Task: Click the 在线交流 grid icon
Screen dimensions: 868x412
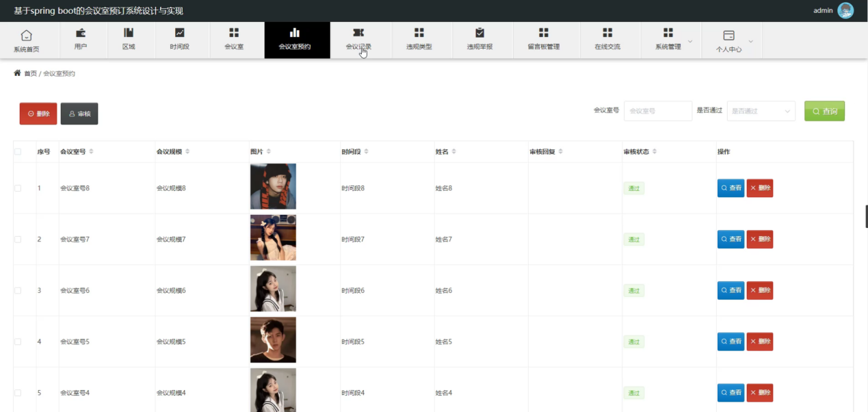Action: tap(607, 33)
